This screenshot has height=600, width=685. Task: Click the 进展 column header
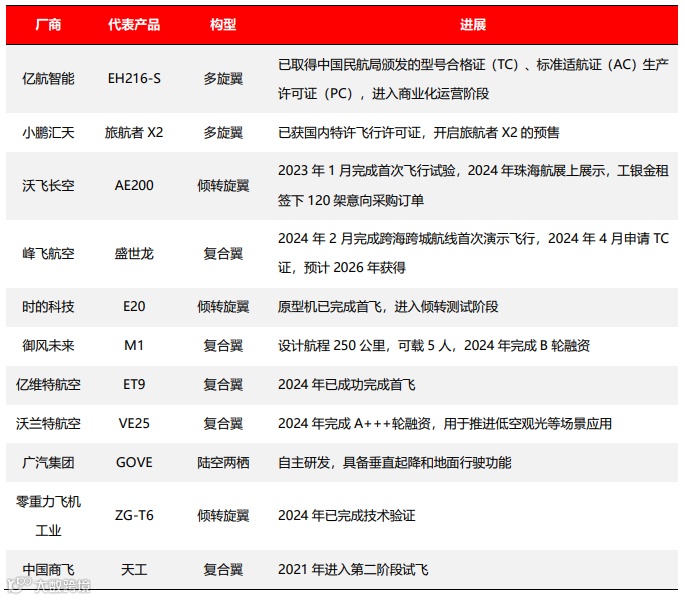(473, 24)
